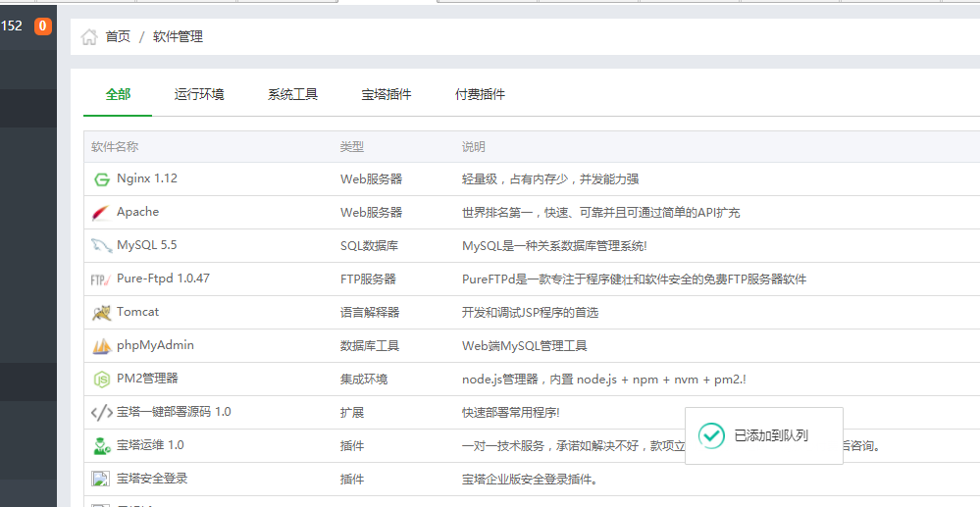Click the SQL数据库 type cell
Viewport: 980px width, 507px height.
370,246
